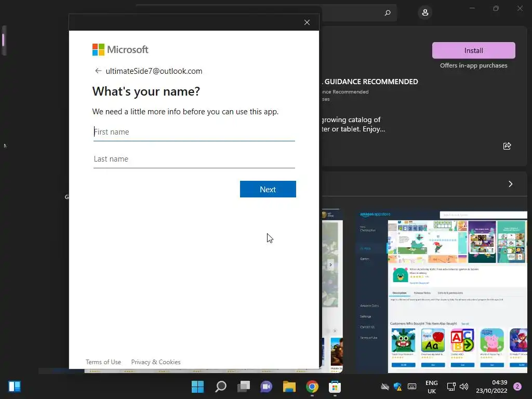
Task: Click the OneDrive cloud tray icon
Action: coord(385,387)
